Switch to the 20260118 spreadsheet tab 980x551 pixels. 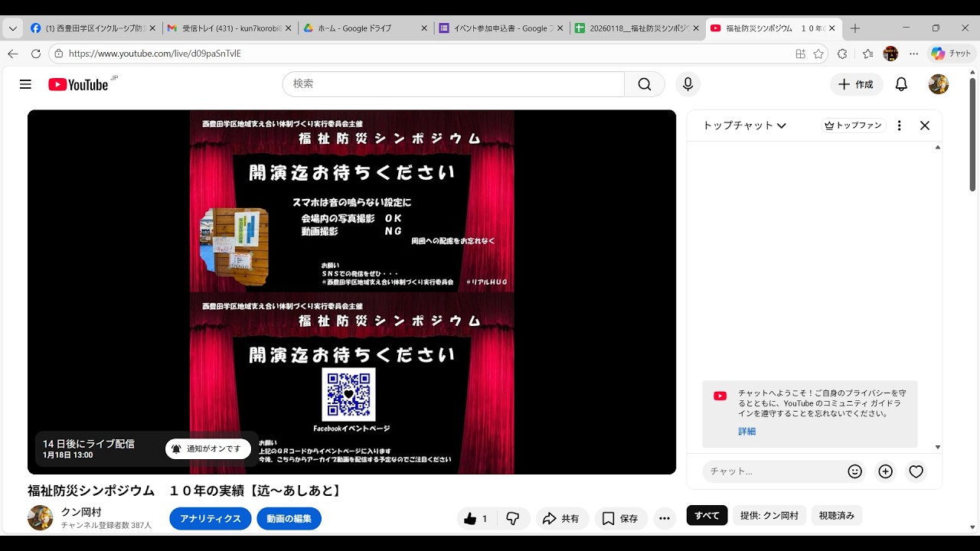637,28
